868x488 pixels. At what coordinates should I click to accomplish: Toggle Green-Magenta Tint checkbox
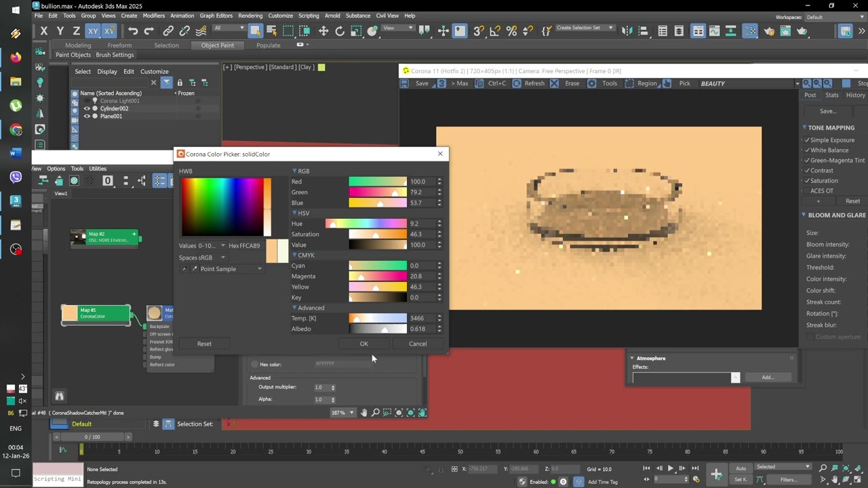[807, 161]
